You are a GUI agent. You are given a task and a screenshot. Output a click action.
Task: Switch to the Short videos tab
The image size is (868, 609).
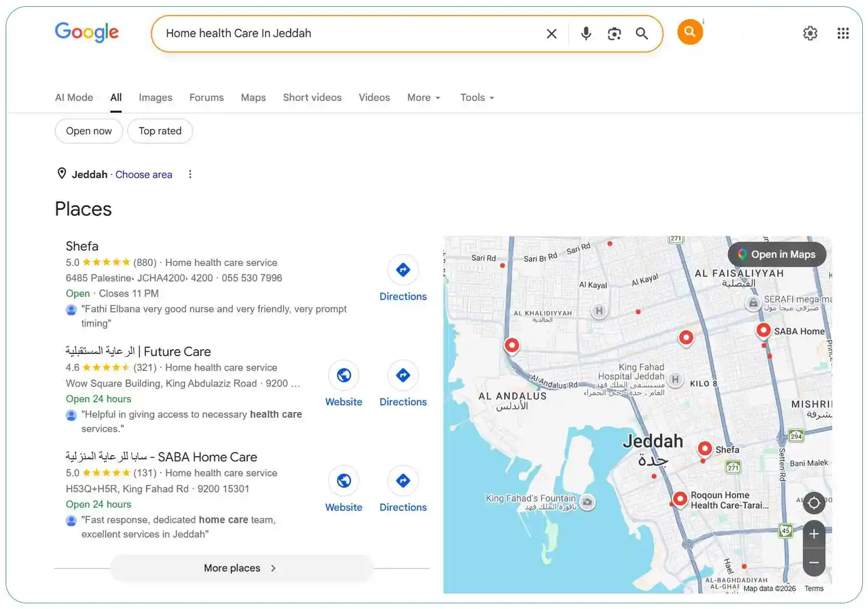[312, 98]
